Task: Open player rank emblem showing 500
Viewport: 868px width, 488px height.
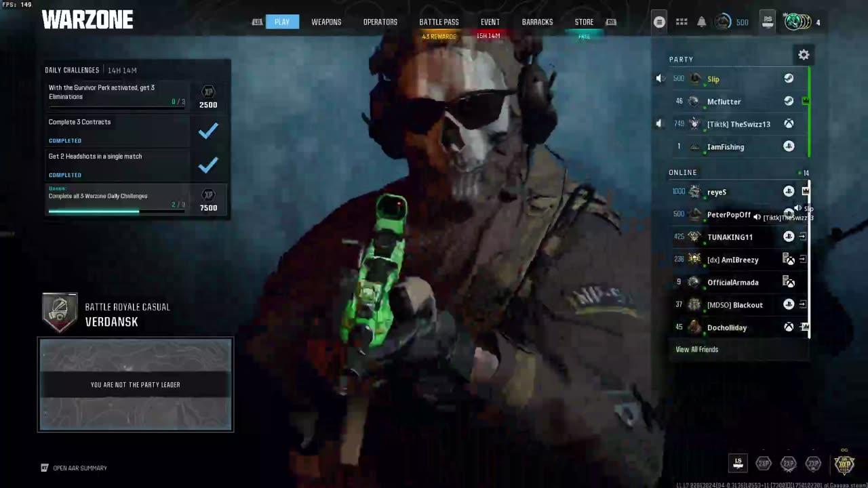Action: 724,22
